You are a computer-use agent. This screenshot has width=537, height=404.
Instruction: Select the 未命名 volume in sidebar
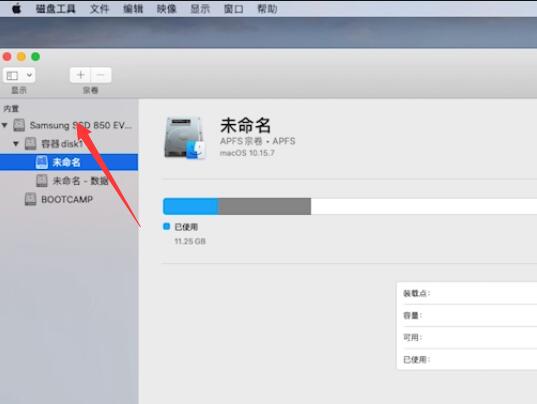tap(69, 162)
